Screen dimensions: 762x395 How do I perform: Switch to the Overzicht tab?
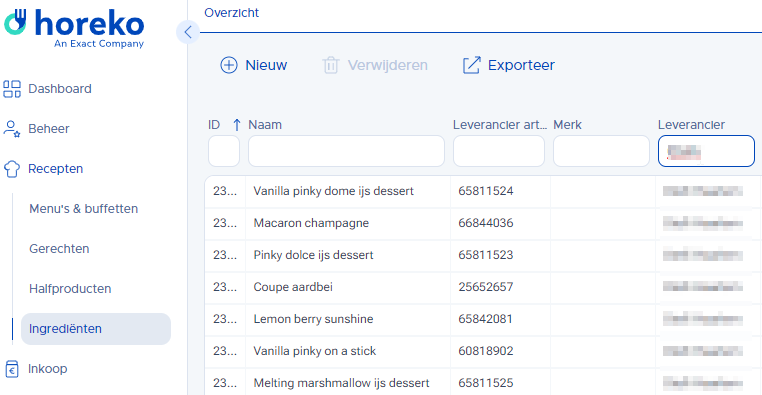[x=231, y=13]
